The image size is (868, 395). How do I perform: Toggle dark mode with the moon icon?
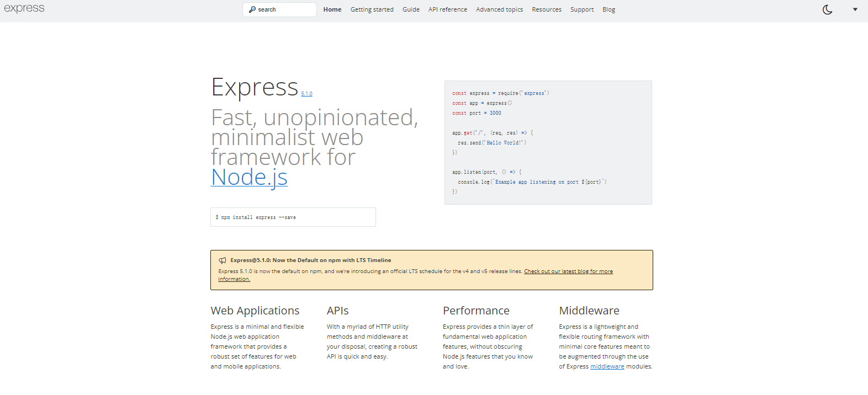(827, 9)
